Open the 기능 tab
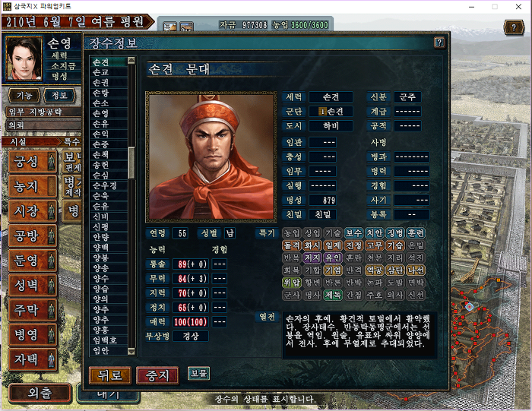532x411 pixels. pyautogui.click(x=24, y=96)
